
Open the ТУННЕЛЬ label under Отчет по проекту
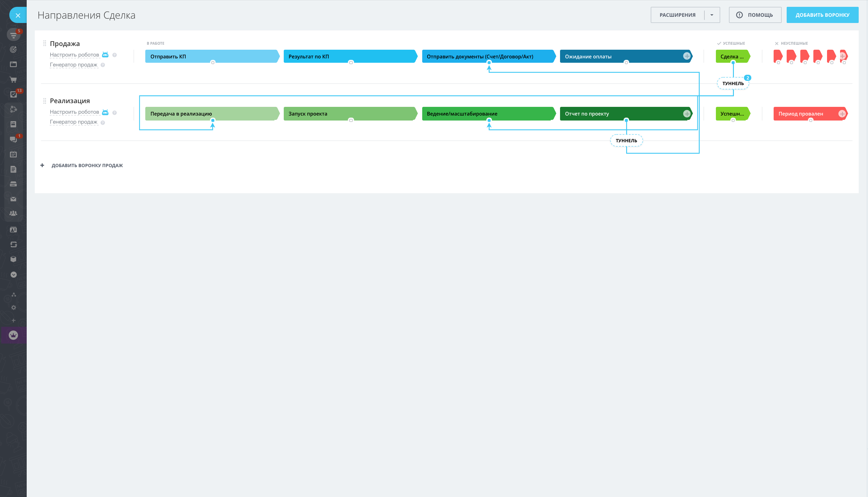point(626,141)
